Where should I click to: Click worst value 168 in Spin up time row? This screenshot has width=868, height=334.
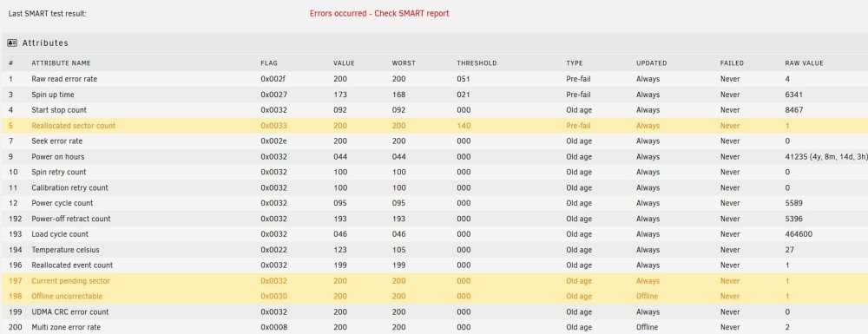point(398,95)
